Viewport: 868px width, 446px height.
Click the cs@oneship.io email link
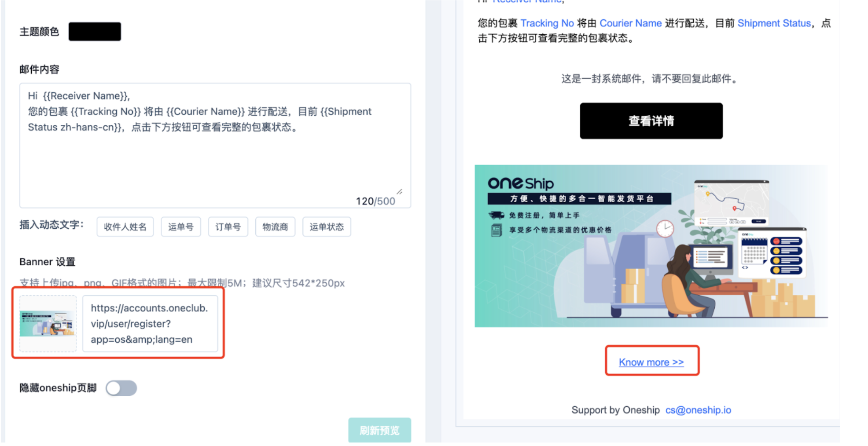coord(698,410)
